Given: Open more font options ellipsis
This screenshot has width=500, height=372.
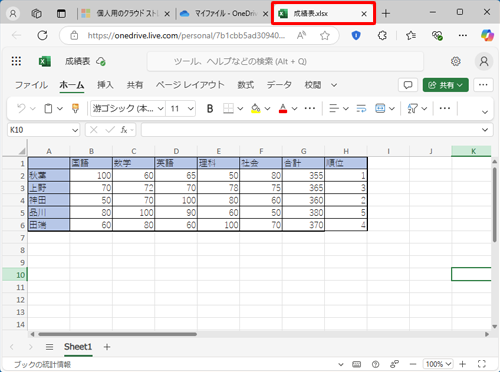Looking at the screenshot, I should (310, 108).
